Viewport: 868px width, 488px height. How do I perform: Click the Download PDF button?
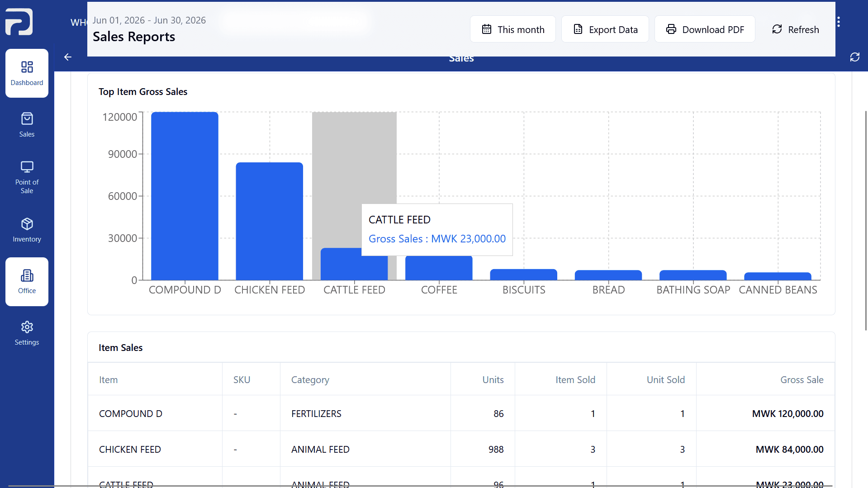pyautogui.click(x=704, y=29)
